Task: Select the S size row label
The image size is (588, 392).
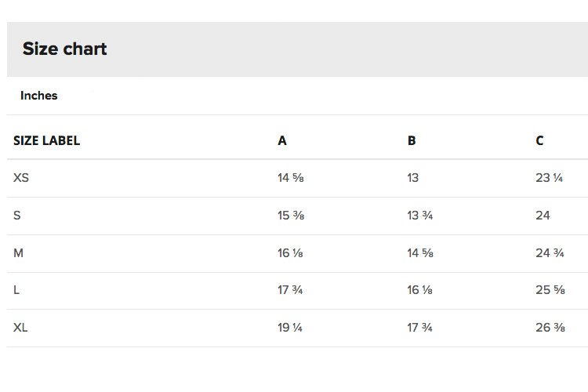Action: point(17,216)
